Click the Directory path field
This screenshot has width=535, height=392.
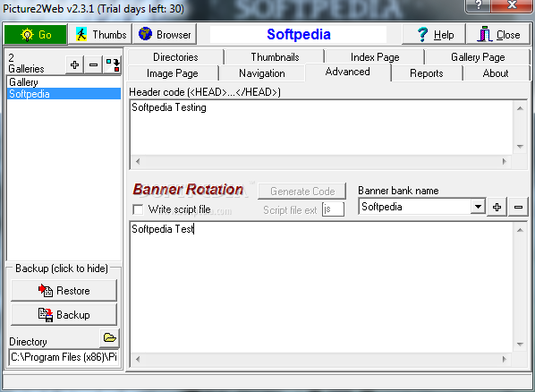tap(64, 357)
